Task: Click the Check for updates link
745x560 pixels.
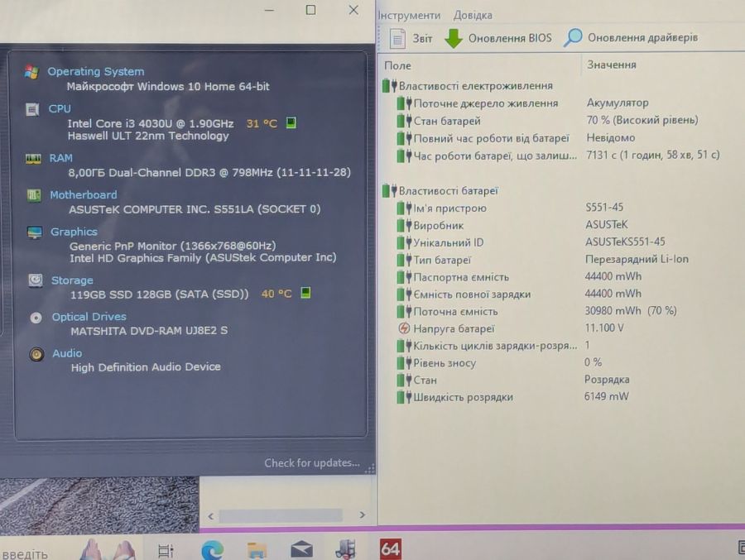Action: [x=312, y=462]
